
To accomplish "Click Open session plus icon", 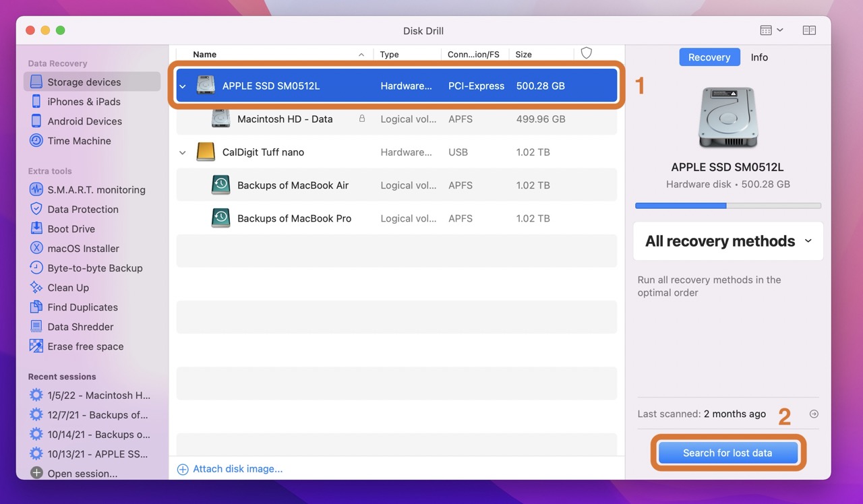I will tap(36, 474).
